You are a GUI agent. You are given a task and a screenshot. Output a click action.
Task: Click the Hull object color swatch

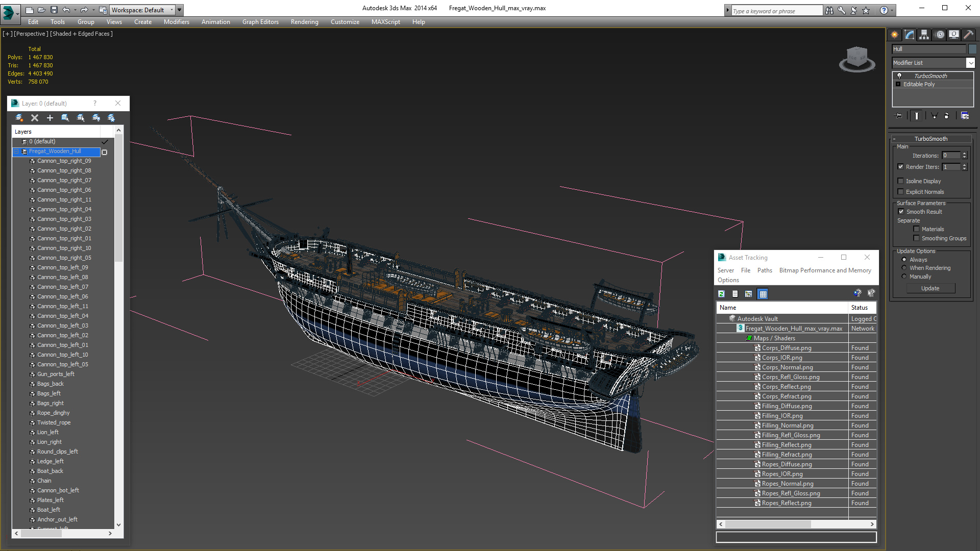click(973, 49)
